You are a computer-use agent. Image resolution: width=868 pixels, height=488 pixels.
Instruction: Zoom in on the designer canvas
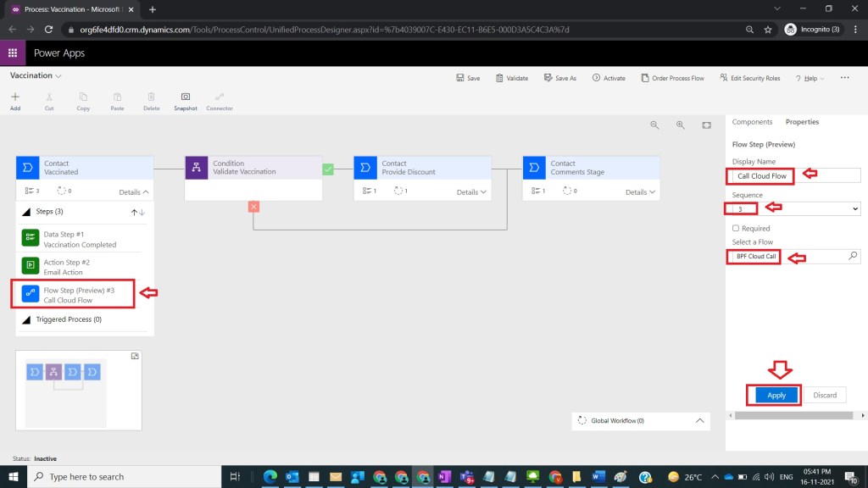(680, 125)
